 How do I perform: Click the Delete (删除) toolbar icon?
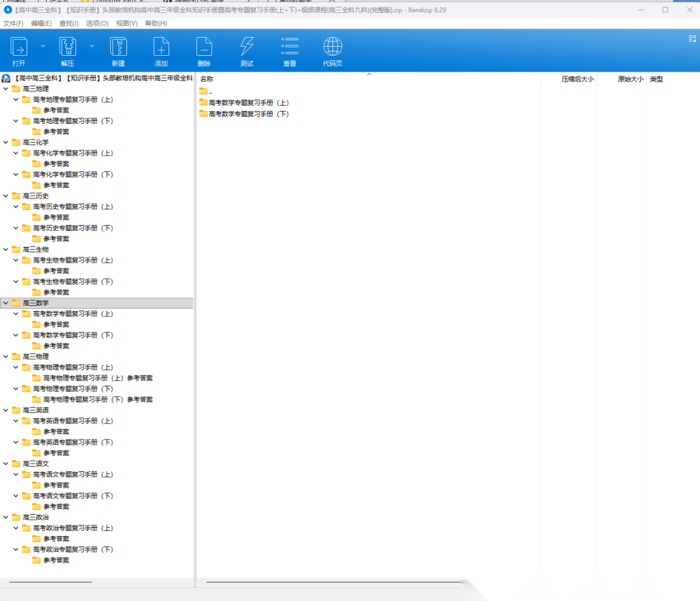(x=204, y=47)
